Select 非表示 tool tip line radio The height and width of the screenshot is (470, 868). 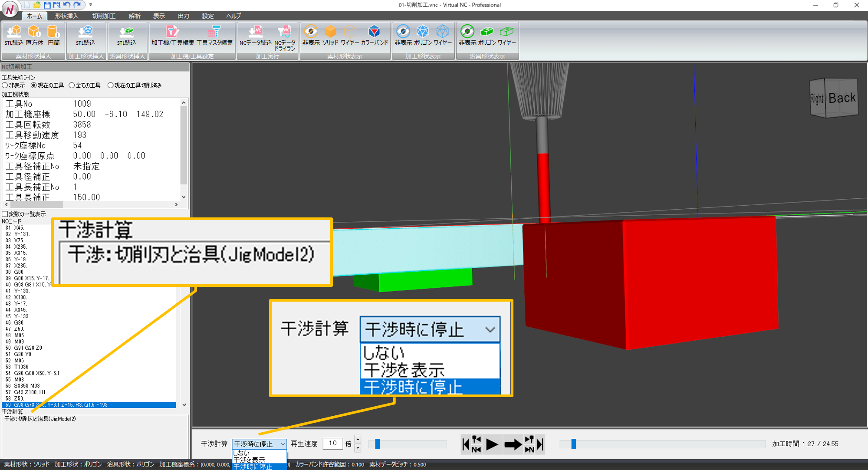click(5, 85)
